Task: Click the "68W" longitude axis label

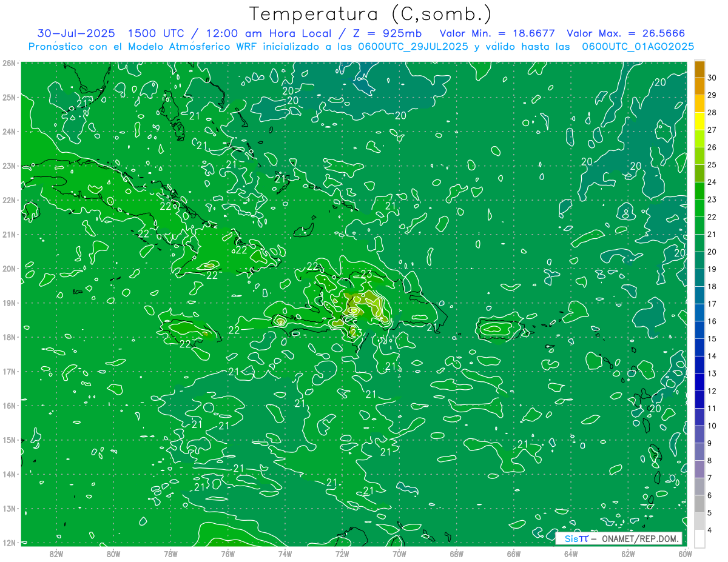Action: coord(457,554)
